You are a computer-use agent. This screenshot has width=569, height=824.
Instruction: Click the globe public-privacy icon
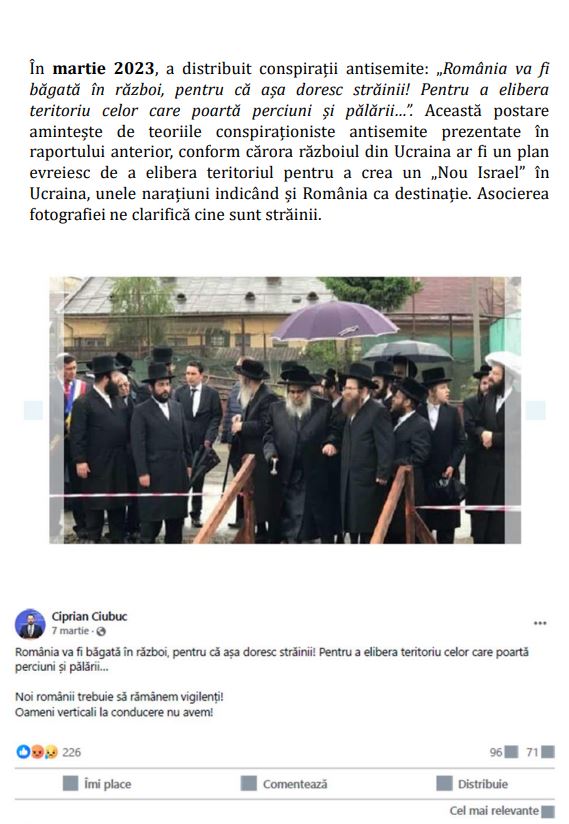(101, 631)
